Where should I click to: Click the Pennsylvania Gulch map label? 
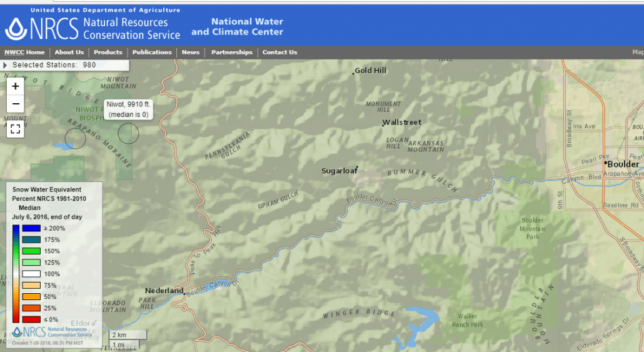[x=228, y=146]
